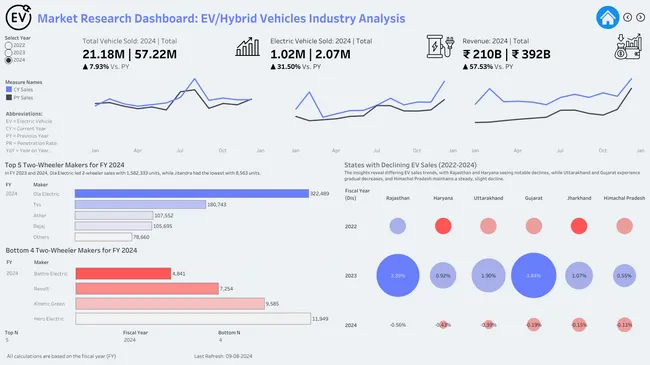Click Jharkhand 2022 red bubble
Image resolution: width=650 pixels, height=365 pixels.
tap(579, 226)
